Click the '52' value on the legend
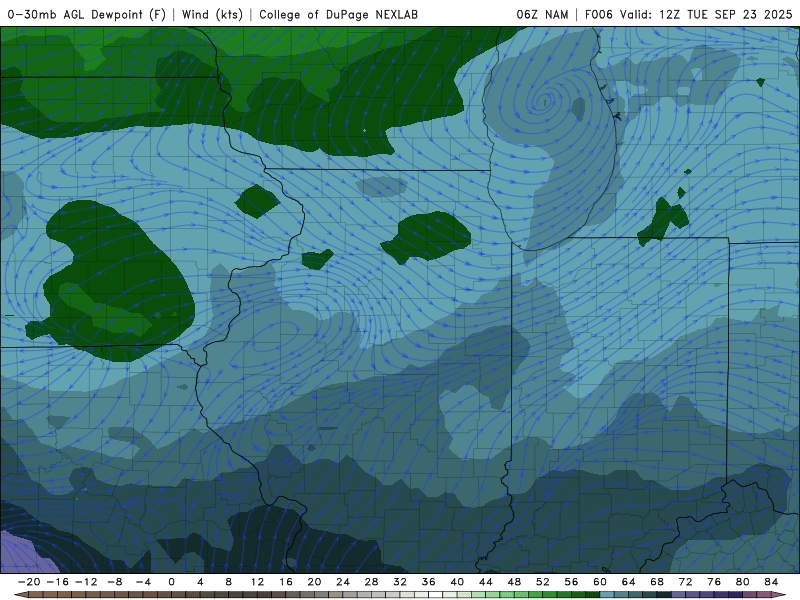This screenshot has height=600, width=800. coord(543,582)
